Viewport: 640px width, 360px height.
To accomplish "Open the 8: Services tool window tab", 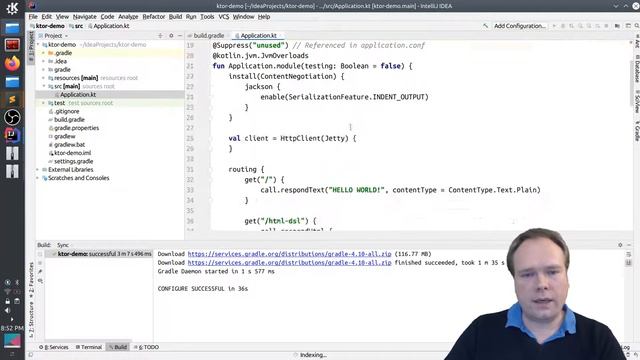I will point(54,347).
